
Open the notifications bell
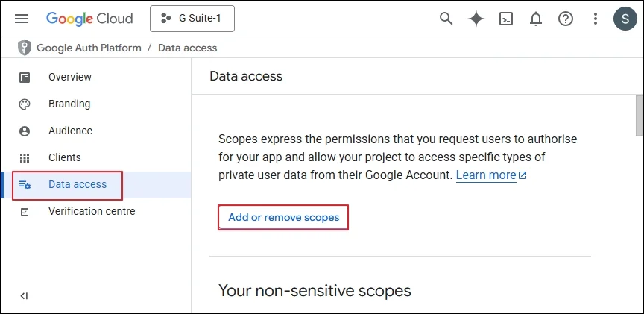536,19
